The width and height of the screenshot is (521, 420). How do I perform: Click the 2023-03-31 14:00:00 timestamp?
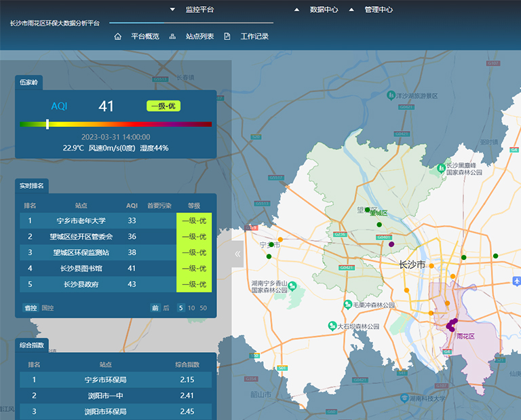115,137
